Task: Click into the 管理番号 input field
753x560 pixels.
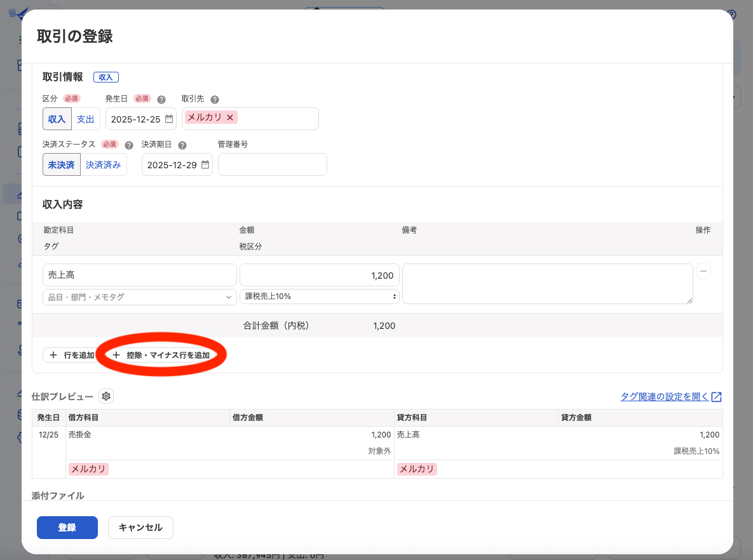Action: tap(272, 164)
